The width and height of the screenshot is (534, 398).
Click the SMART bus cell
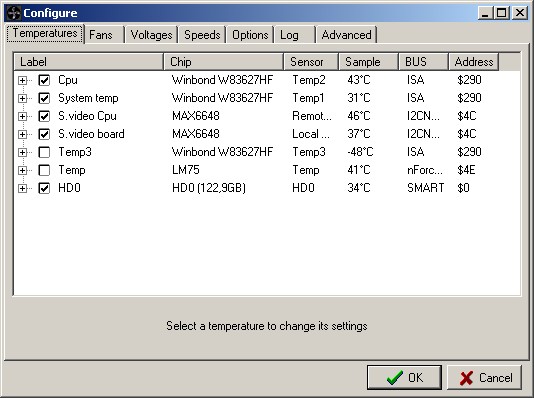point(426,188)
